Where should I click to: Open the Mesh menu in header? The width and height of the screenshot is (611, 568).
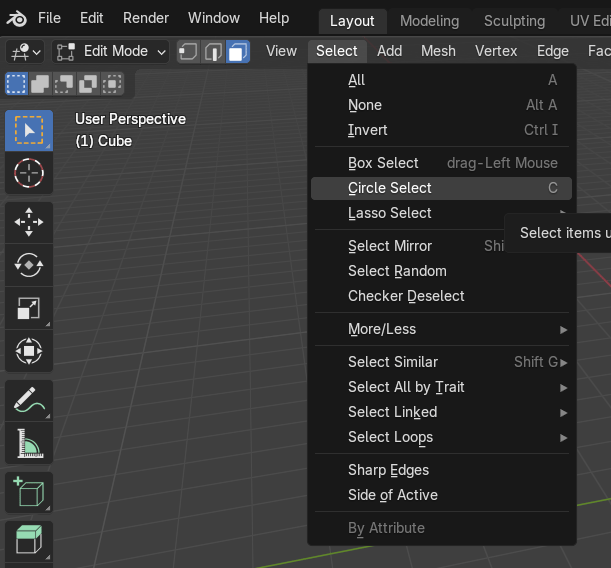[x=438, y=51]
